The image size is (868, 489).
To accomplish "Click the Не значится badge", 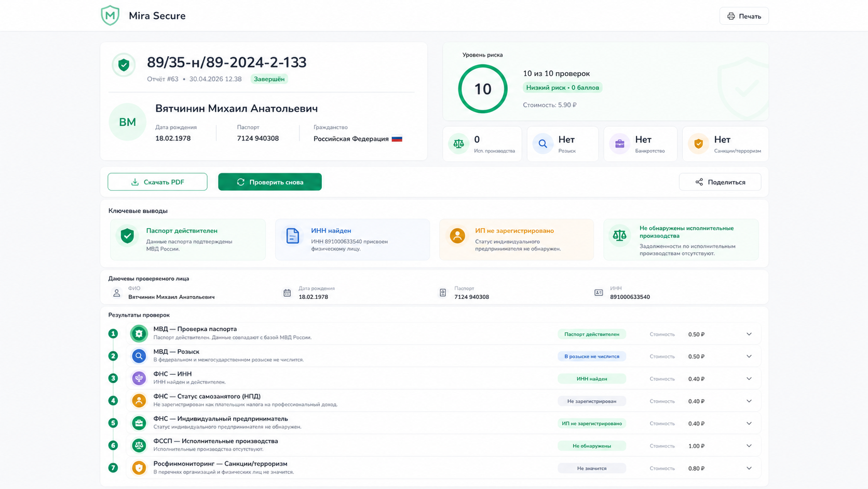I will click(x=592, y=468).
